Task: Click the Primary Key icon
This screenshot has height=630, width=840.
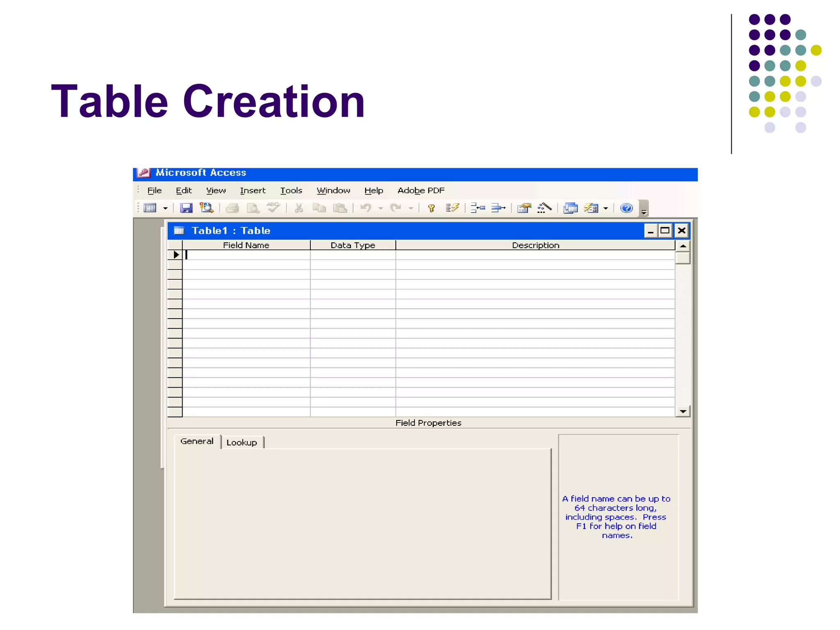Action: tap(431, 208)
